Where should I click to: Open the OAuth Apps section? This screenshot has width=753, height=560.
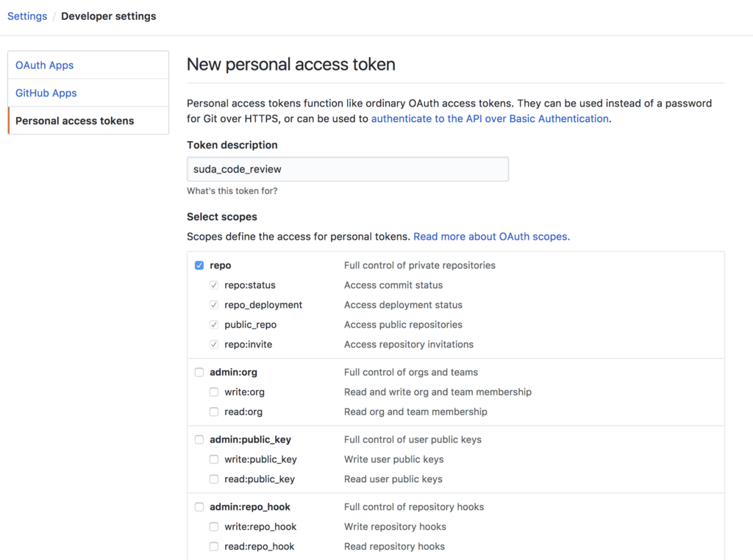coord(45,65)
